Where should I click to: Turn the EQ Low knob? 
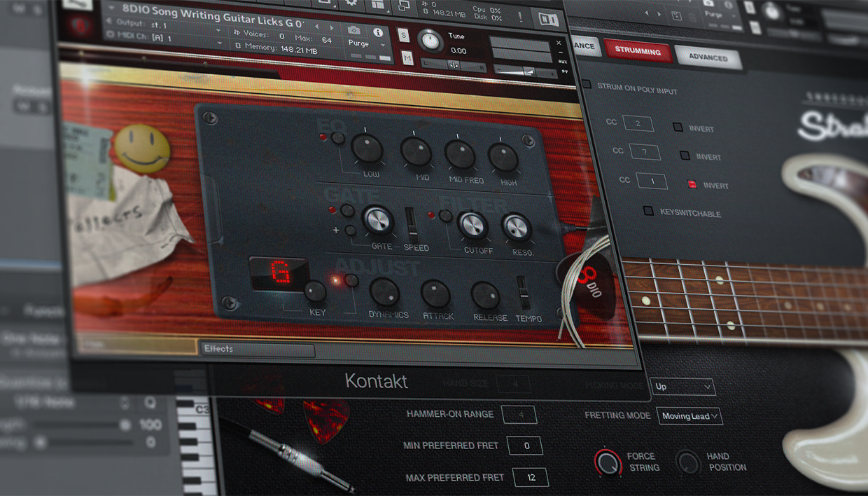tap(367, 149)
